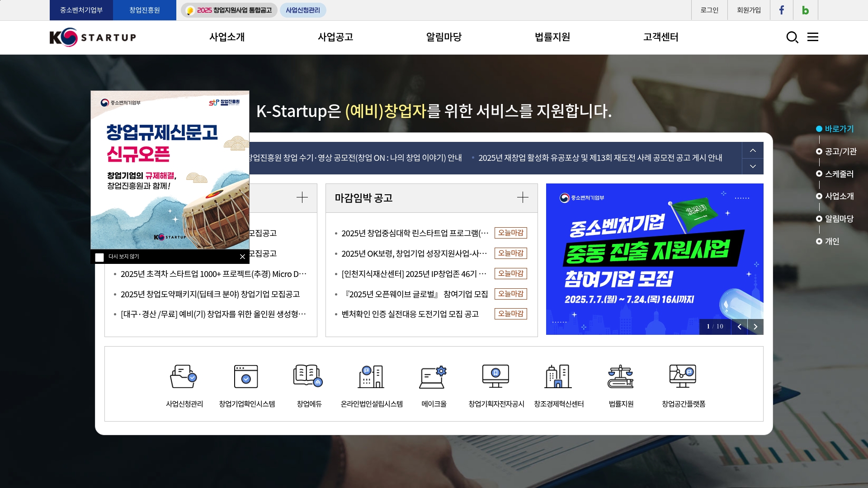Click 오늘마감 badge on 린스타트업 row
The image size is (868, 488).
point(511,233)
